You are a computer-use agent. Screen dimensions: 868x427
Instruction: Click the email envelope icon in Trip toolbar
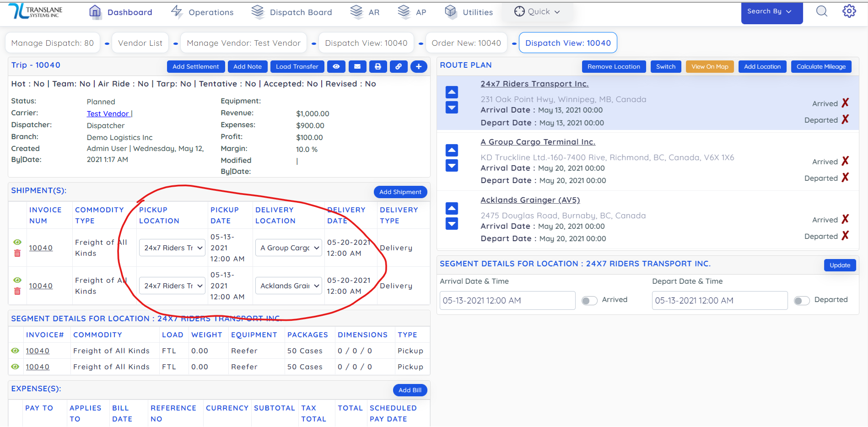pos(357,67)
